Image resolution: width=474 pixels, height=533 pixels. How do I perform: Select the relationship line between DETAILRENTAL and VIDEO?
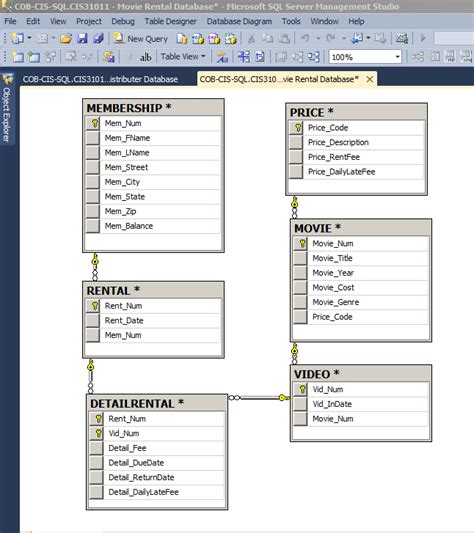coord(258,398)
